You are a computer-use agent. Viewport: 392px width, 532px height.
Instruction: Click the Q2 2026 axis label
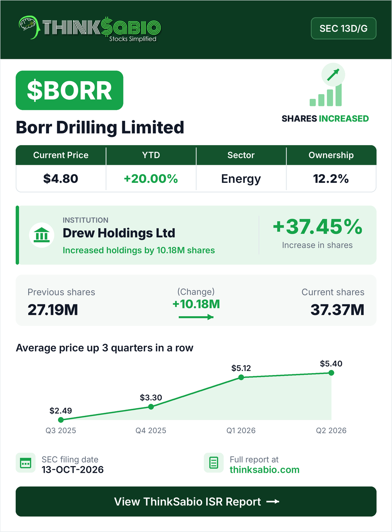(x=331, y=430)
